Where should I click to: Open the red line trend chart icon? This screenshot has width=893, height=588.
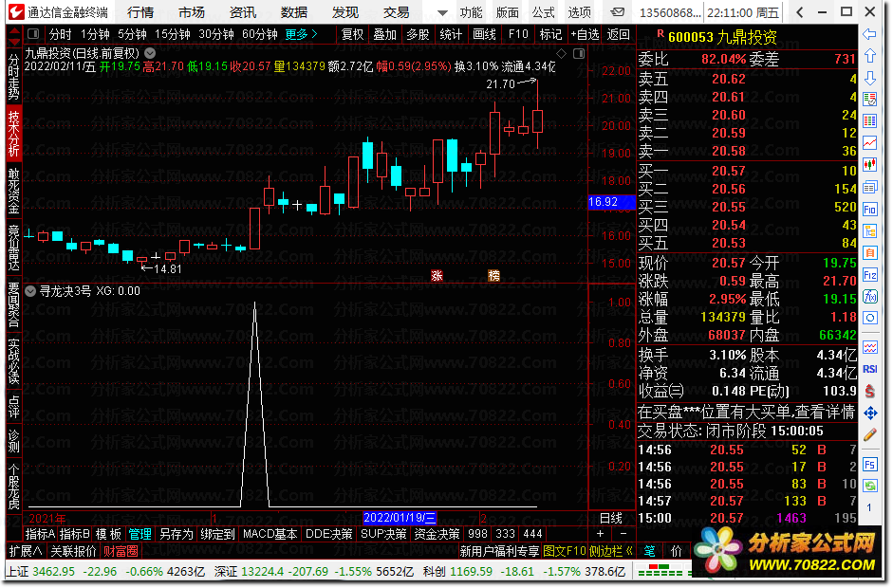tap(869, 143)
